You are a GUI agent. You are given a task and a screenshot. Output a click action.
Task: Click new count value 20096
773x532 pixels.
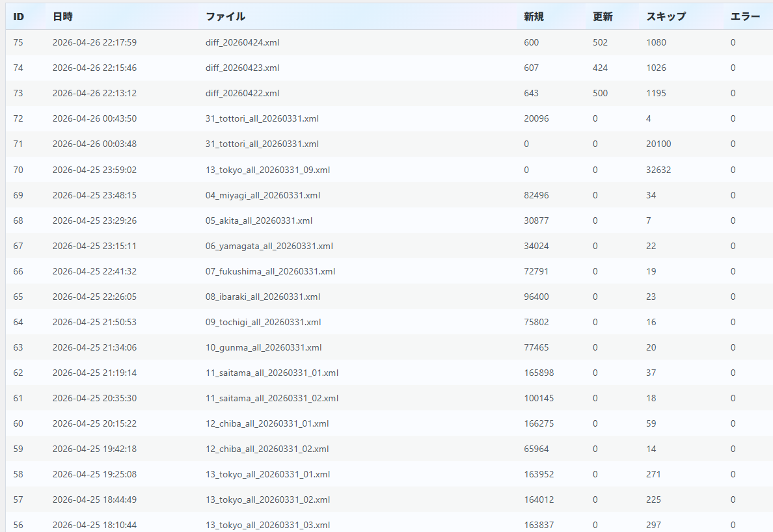coord(536,119)
